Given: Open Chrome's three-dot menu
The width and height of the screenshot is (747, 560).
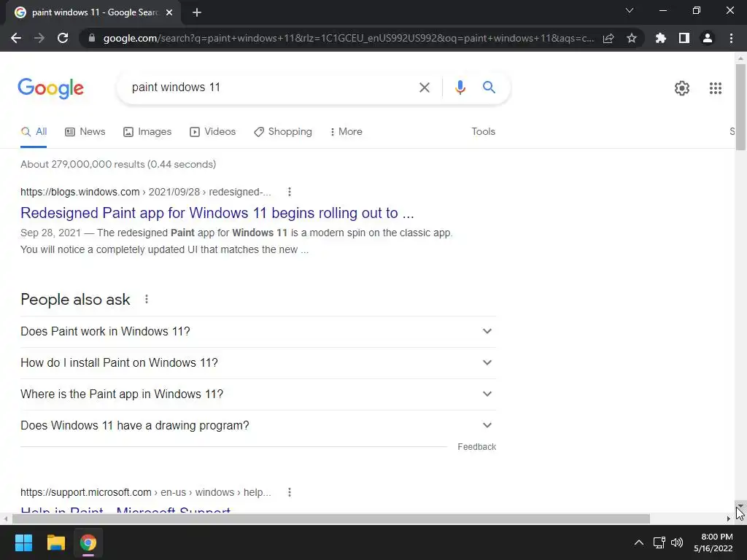Looking at the screenshot, I should click(731, 38).
